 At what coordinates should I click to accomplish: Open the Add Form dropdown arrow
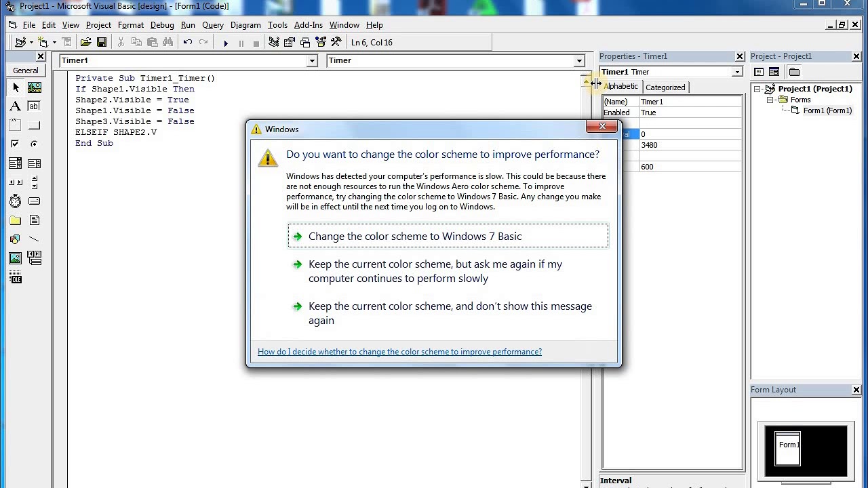coord(54,43)
